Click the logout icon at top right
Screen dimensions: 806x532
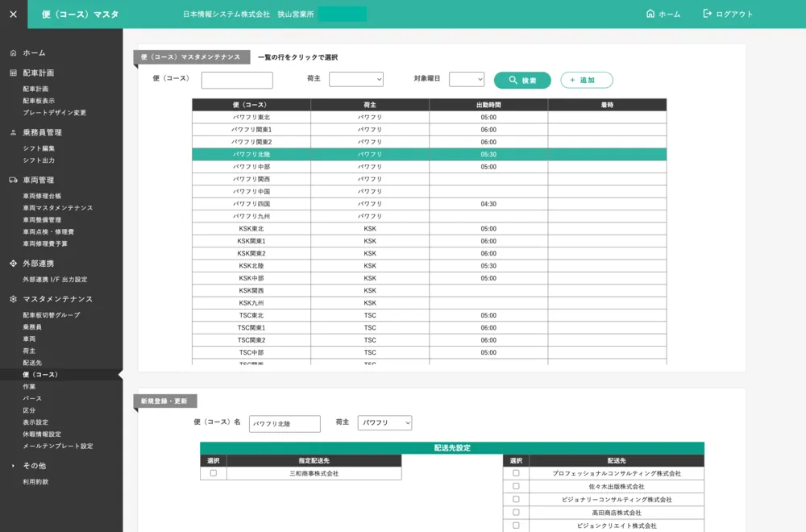coord(708,14)
